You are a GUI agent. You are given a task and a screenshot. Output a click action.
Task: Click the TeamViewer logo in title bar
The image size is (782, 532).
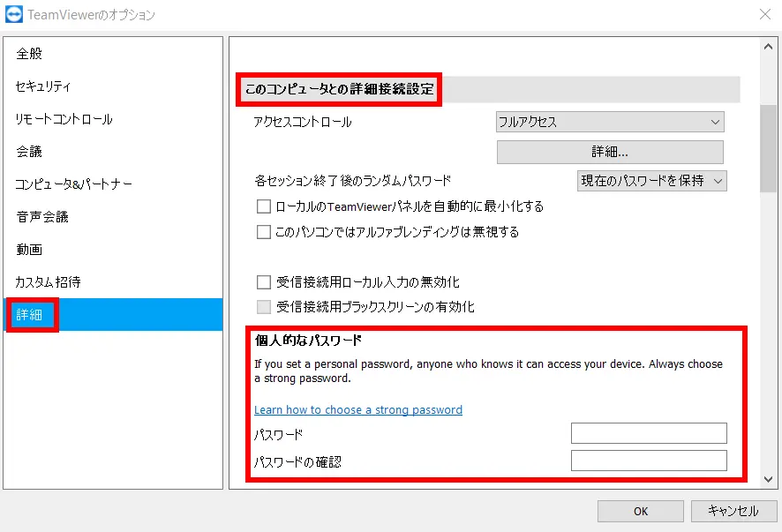point(14,14)
